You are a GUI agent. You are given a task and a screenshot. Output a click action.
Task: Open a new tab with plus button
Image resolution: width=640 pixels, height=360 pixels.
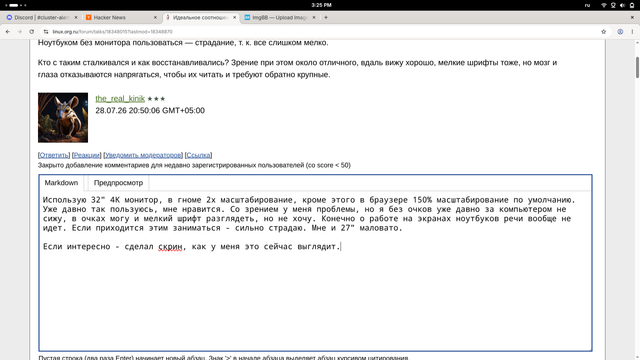point(326,18)
